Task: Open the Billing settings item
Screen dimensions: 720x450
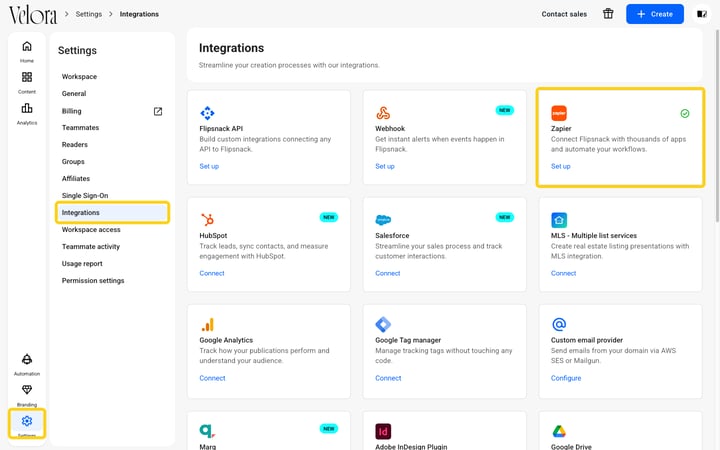Action: click(x=72, y=111)
